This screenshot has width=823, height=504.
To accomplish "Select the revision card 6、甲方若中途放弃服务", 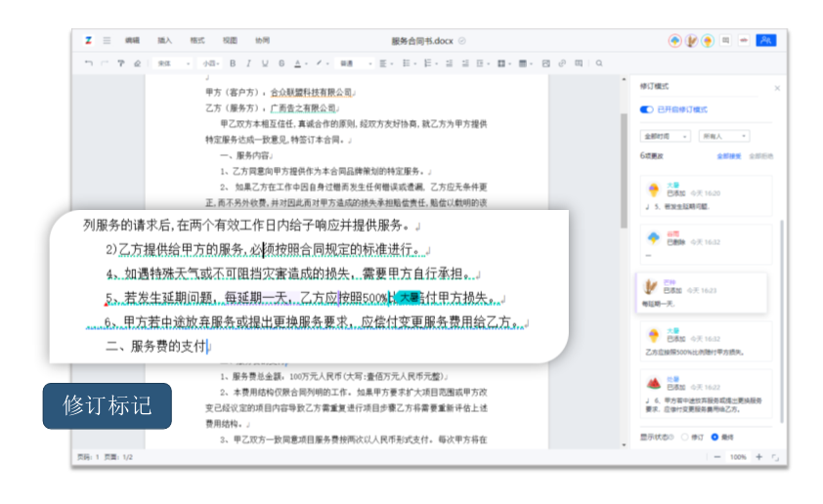I will coord(706,394).
